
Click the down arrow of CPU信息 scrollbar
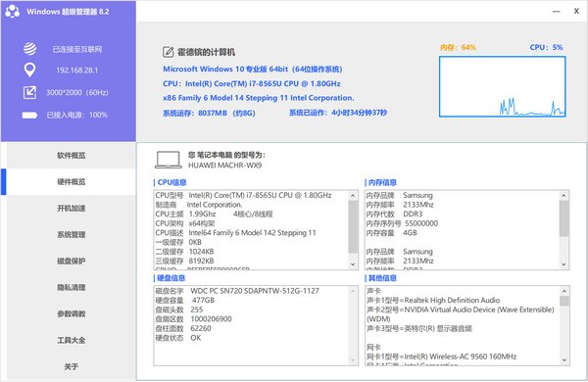[x=353, y=264]
